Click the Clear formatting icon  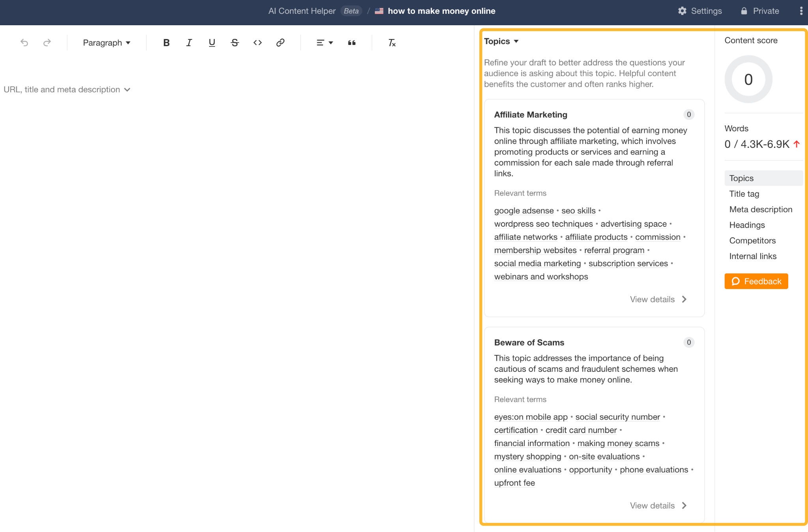392,42
